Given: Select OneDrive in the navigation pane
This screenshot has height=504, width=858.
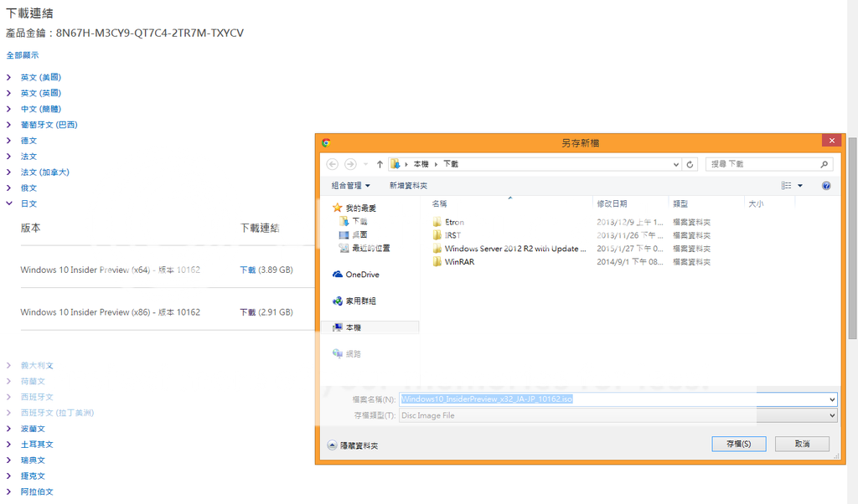Looking at the screenshot, I should point(361,275).
